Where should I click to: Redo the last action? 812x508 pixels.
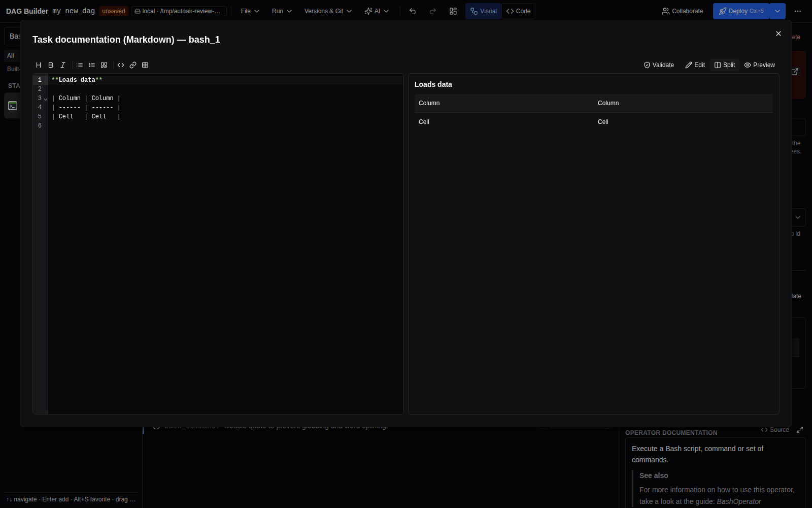click(433, 11)
